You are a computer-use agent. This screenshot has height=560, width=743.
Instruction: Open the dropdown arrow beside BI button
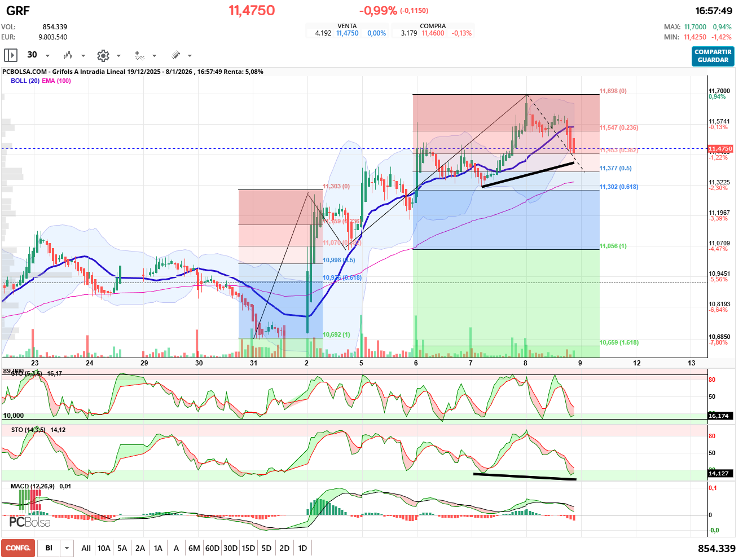click(x=67, y=548)
